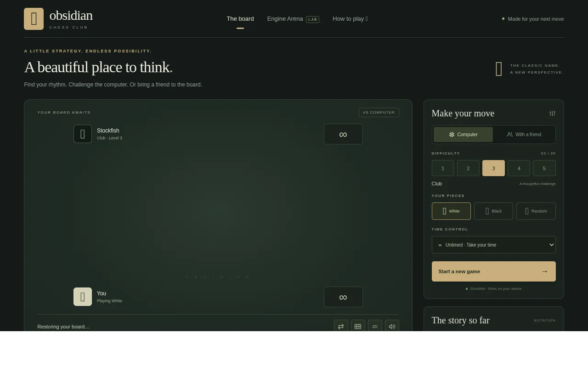Open the board grid options icon
The image size is (588, 368).
coord(358,326)
